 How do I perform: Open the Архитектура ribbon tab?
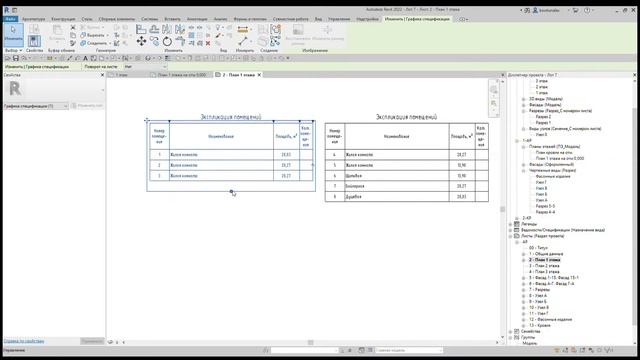coord(33,19)
